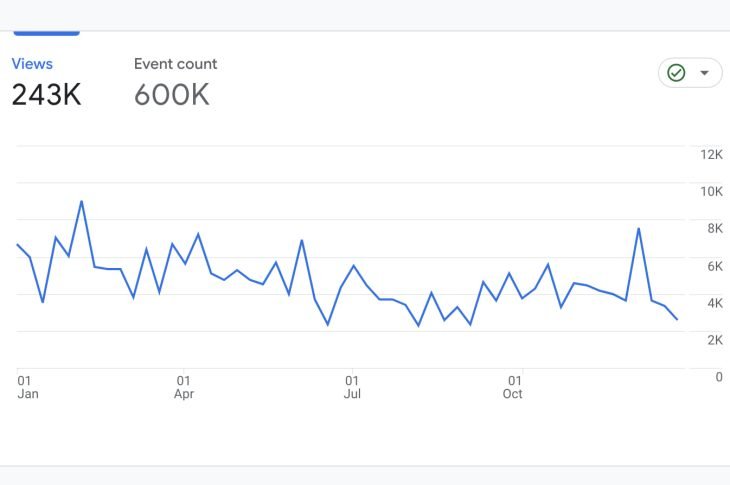Click the 243K views total

click(46, 95)
